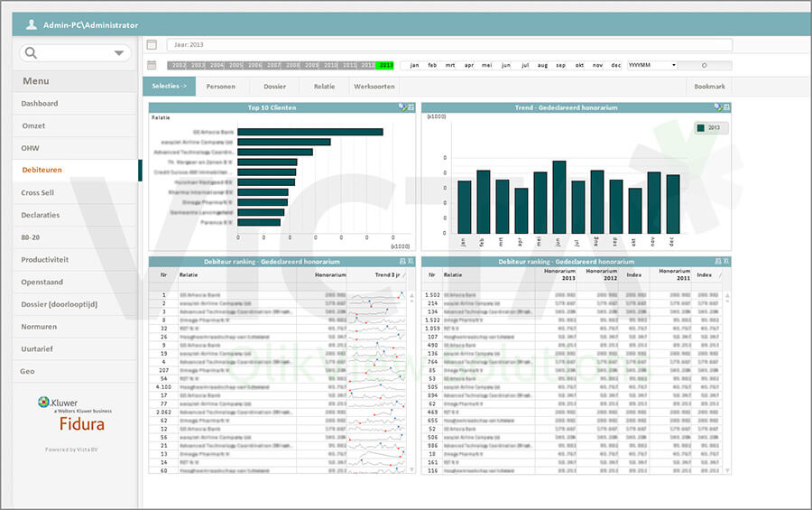This screenshot has height=510, width=812.
Task: Click the print icon on left Debiteur ranking
Action: tap(403, 261)
